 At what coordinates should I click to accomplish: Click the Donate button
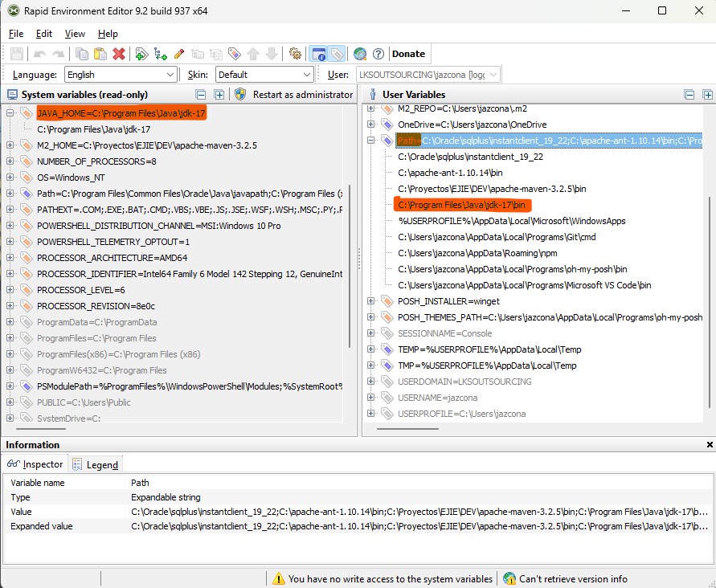pyautogui.click(x=408, y=54)
